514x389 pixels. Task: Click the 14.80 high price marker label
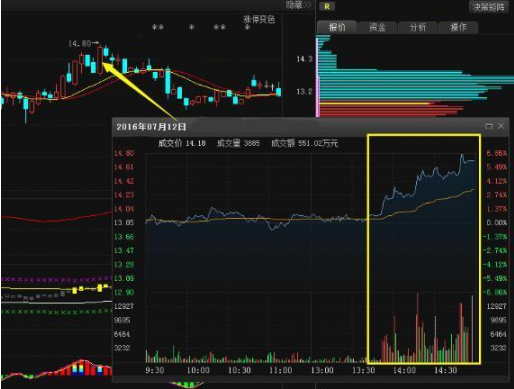pos(79,43)
